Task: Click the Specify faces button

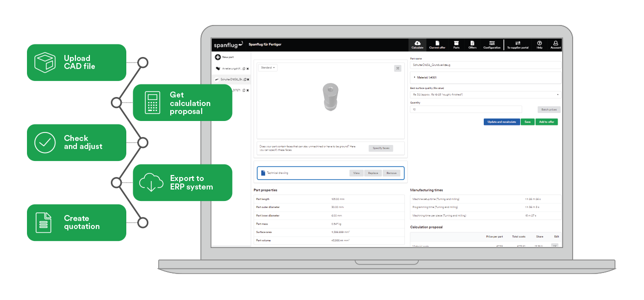Action: tap(381, 148)
